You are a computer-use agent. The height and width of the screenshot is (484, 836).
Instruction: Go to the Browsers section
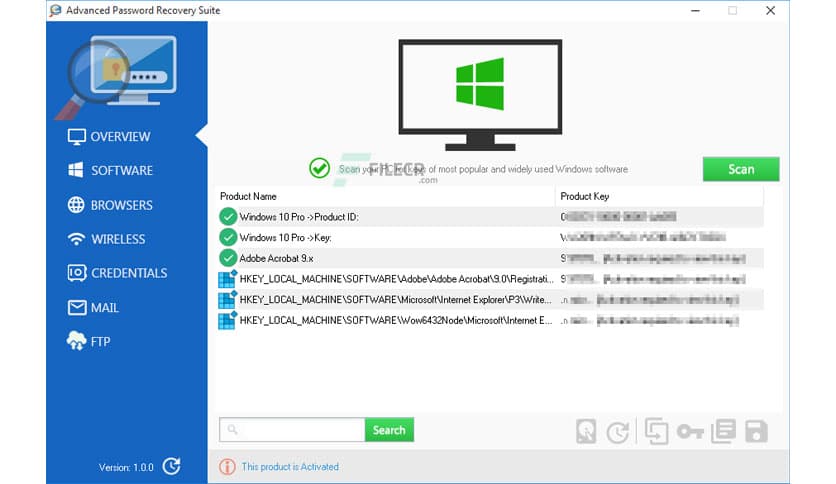[x=110, y=205]
